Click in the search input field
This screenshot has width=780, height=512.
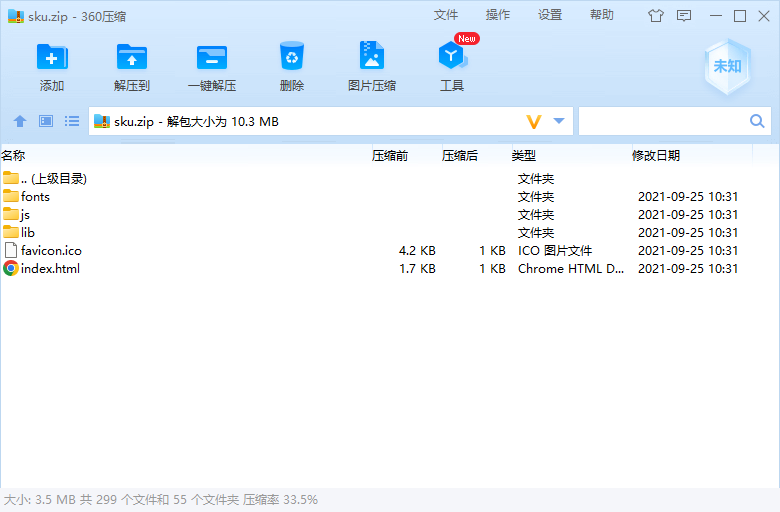coord(662,121)
